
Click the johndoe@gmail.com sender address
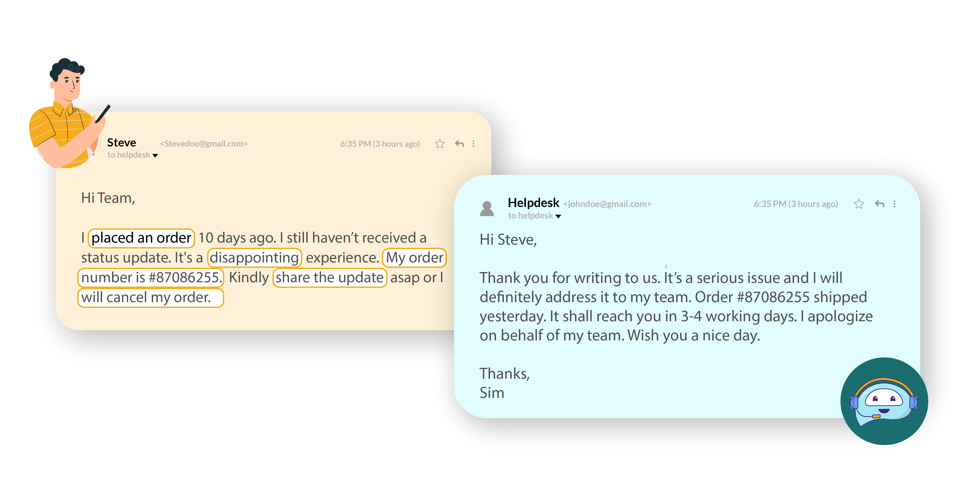pyautogui.click(x=607, y=204)
